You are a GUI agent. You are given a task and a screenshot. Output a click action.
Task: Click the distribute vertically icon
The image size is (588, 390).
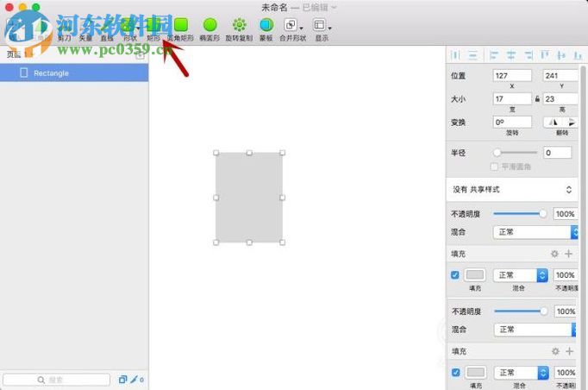pos(472,55)
